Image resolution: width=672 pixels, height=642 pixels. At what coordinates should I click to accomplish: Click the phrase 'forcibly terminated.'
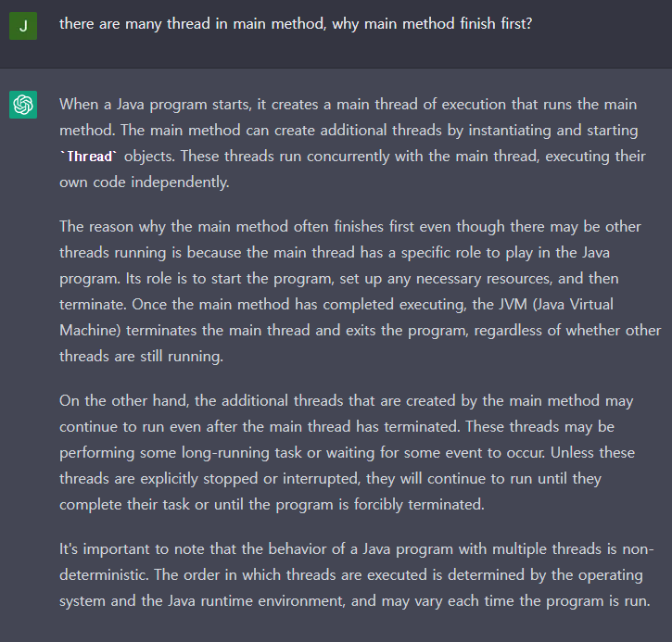click(419, 505)
